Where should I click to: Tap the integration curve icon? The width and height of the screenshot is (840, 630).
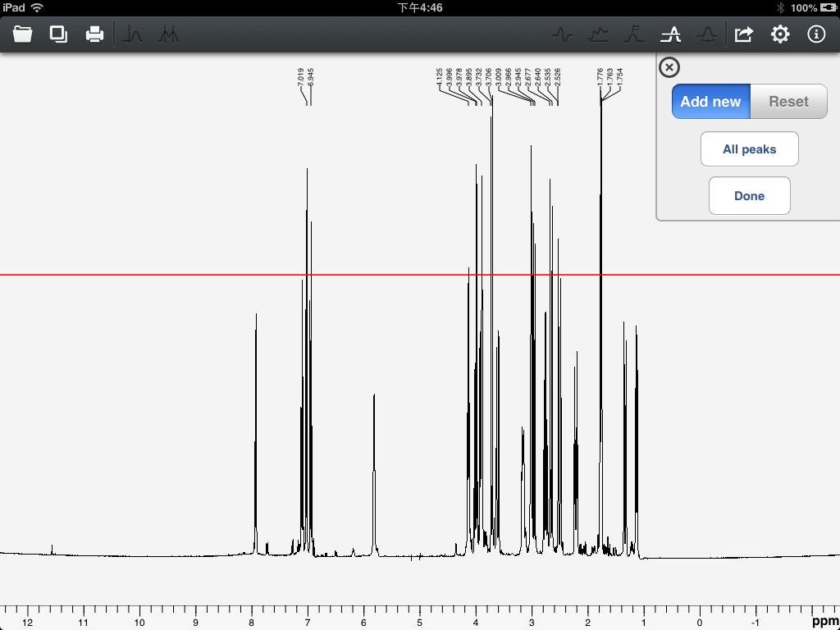(x=634, y=34)
